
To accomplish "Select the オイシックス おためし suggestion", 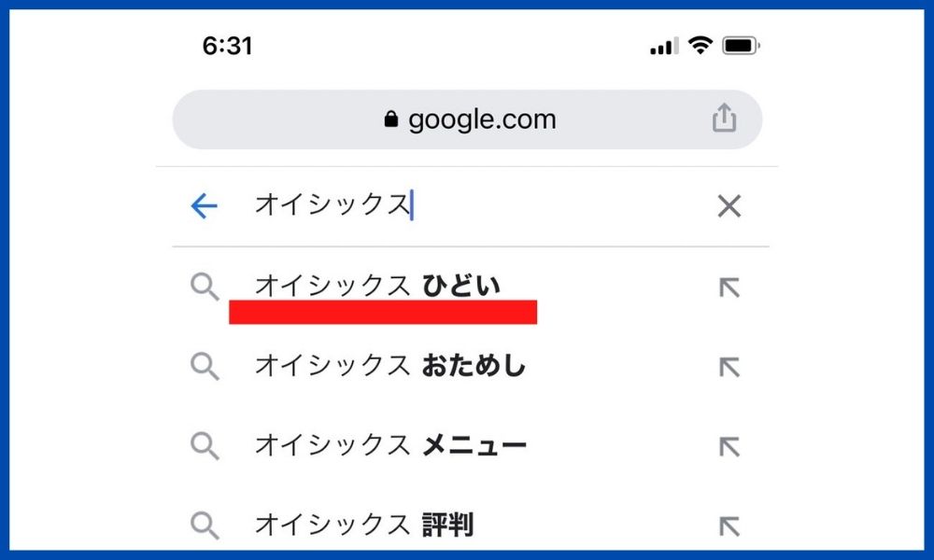I will click(x=390, y=365).
